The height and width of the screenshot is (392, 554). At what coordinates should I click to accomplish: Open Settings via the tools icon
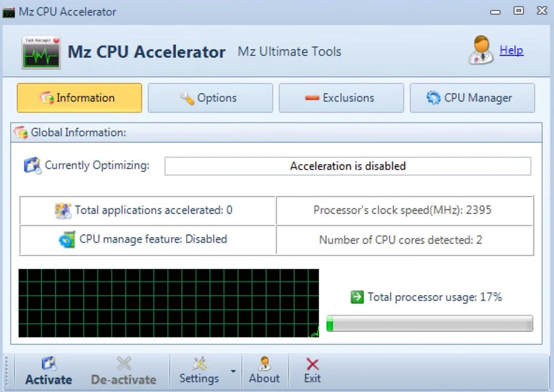pos(199,364)
